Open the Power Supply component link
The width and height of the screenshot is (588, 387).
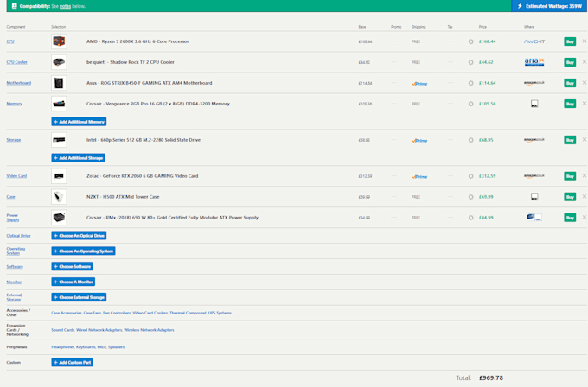click(13, 218)
